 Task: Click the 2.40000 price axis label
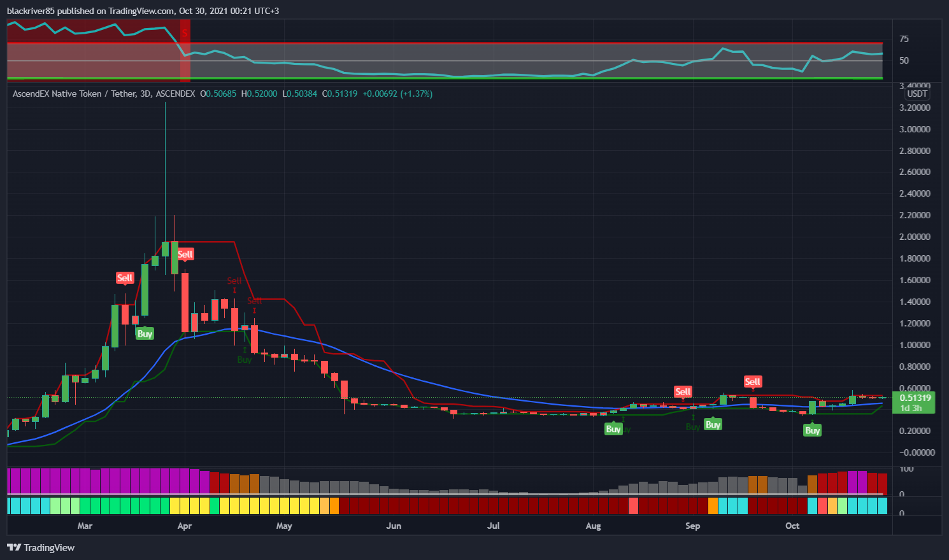click(x=915, y=193)
